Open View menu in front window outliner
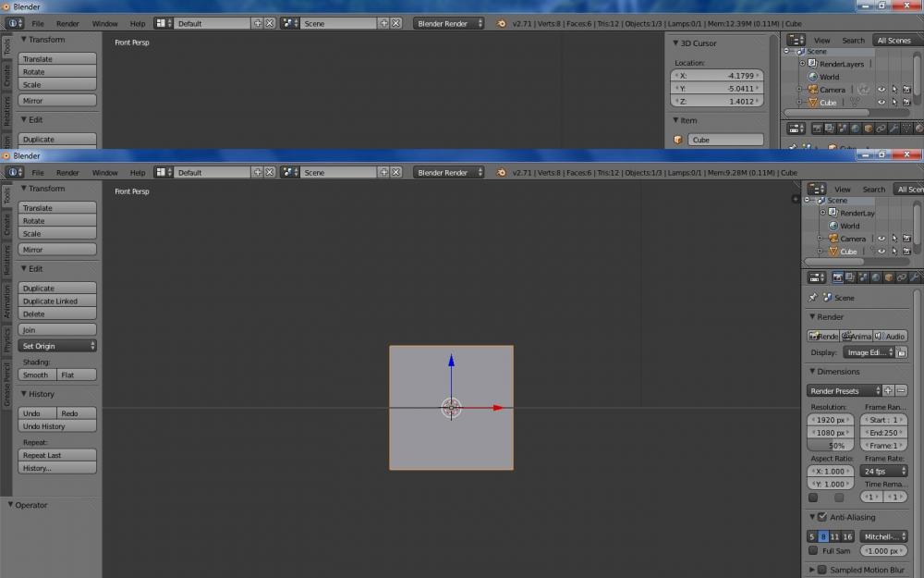The height and width of the screenshot is (578, 924). (x=843, y=190)
